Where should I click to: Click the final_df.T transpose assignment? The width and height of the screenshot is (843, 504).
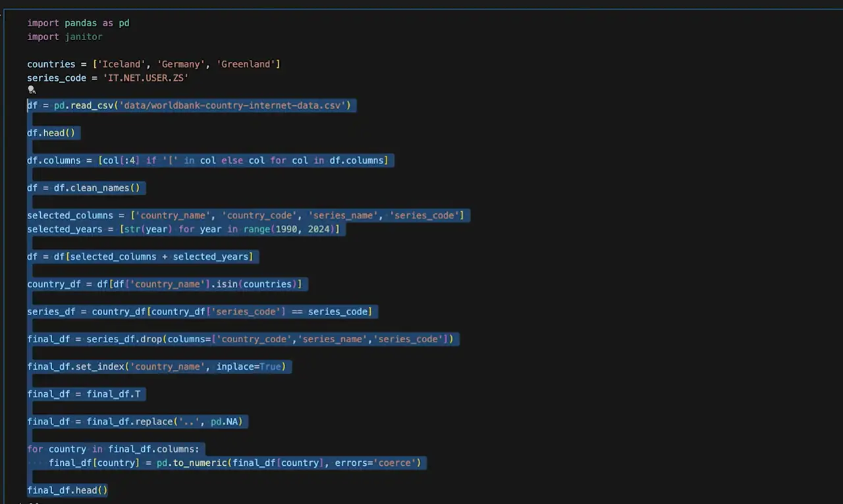(84, 393)
